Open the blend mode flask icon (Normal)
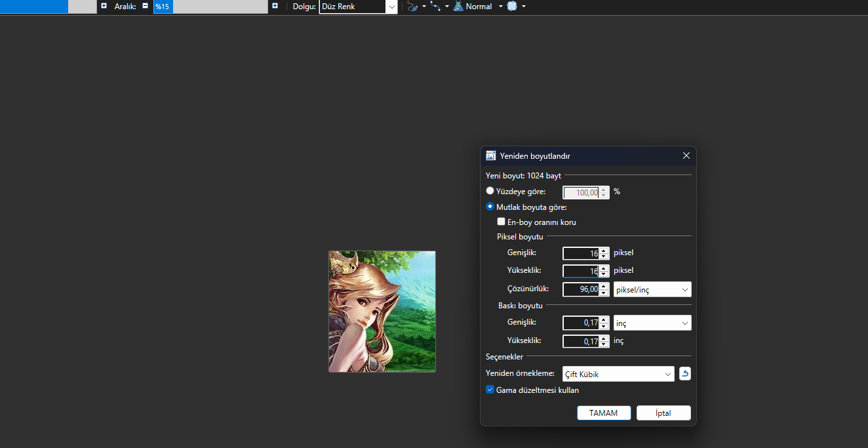868x448 pixels. point(458,7)
